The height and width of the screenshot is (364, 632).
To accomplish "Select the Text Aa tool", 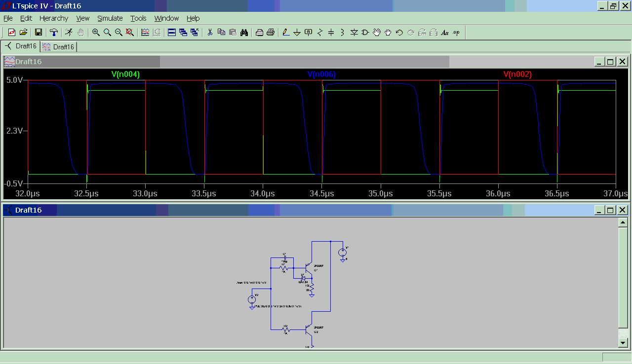I will 444,33.
